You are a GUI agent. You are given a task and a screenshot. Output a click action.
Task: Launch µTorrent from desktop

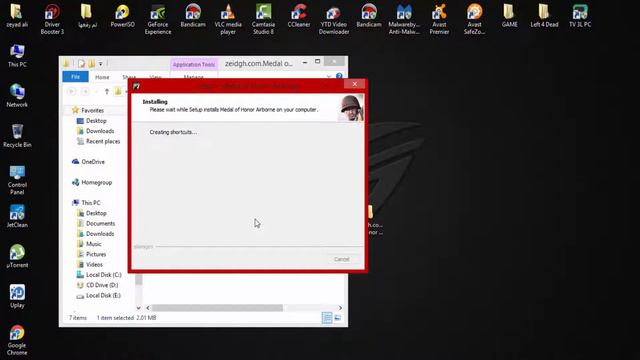(17, 256)
